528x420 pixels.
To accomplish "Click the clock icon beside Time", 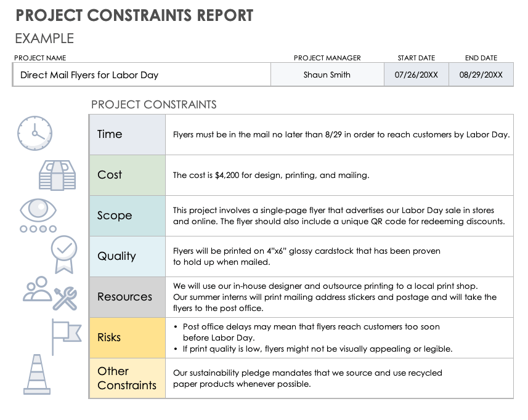I will tap(35, 133).
